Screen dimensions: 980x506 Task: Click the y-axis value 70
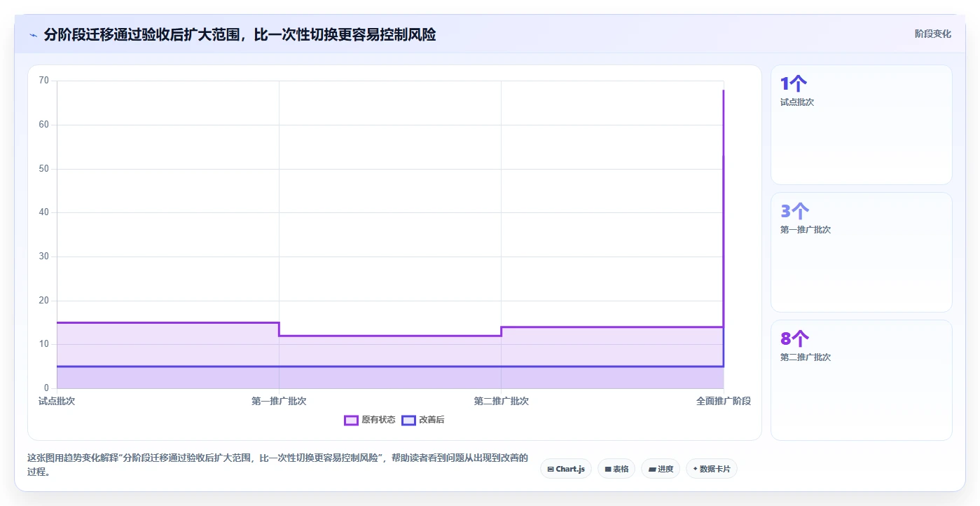click(44, 81)
